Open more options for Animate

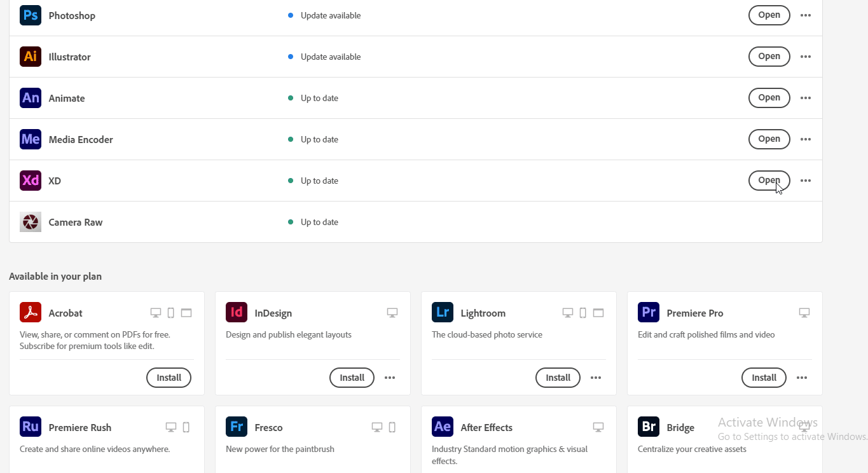click(806, 98)
